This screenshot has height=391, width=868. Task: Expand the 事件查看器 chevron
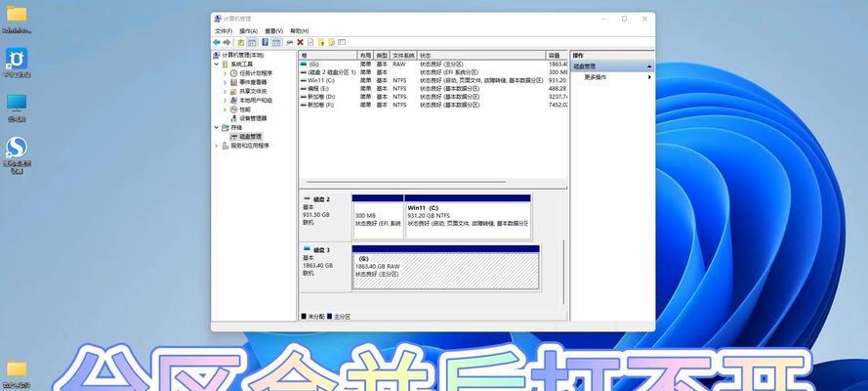[x=226, y=82]
